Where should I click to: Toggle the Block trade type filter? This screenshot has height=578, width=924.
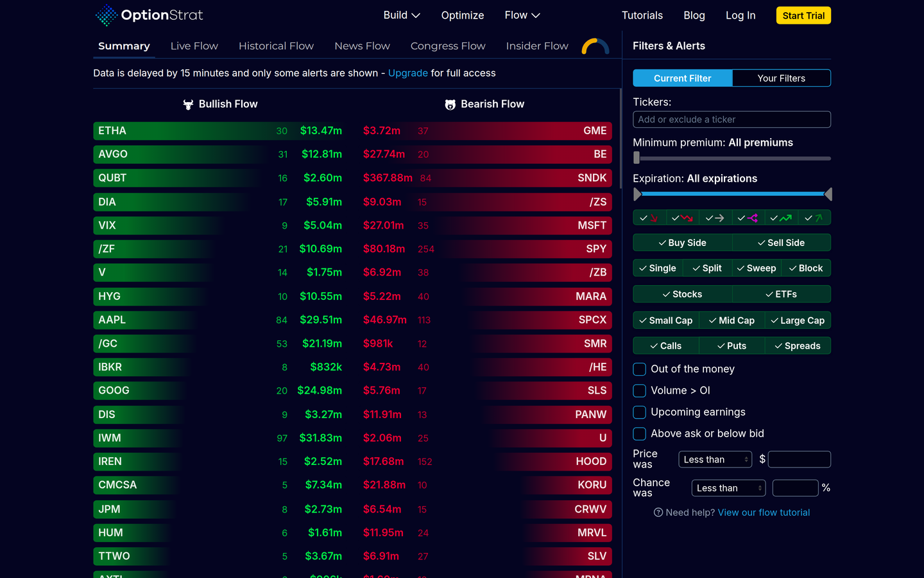(x=807, y=268)
